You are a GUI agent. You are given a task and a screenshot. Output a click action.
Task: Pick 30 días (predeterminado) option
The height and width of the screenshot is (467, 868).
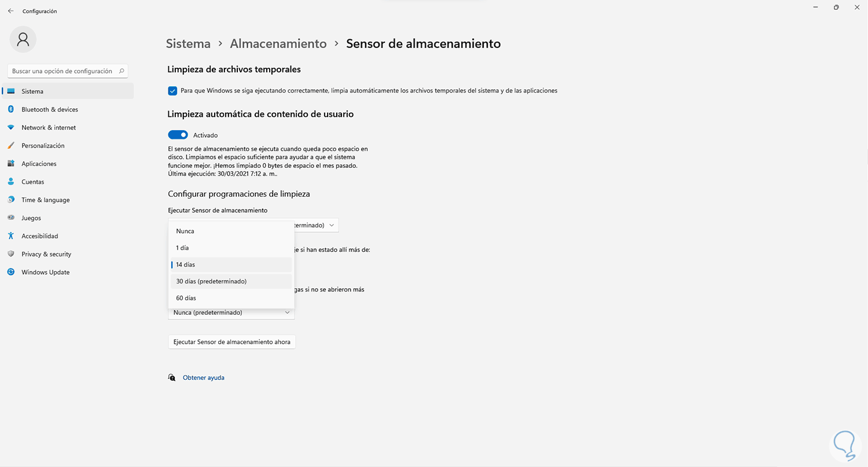[x=211, y=281]
